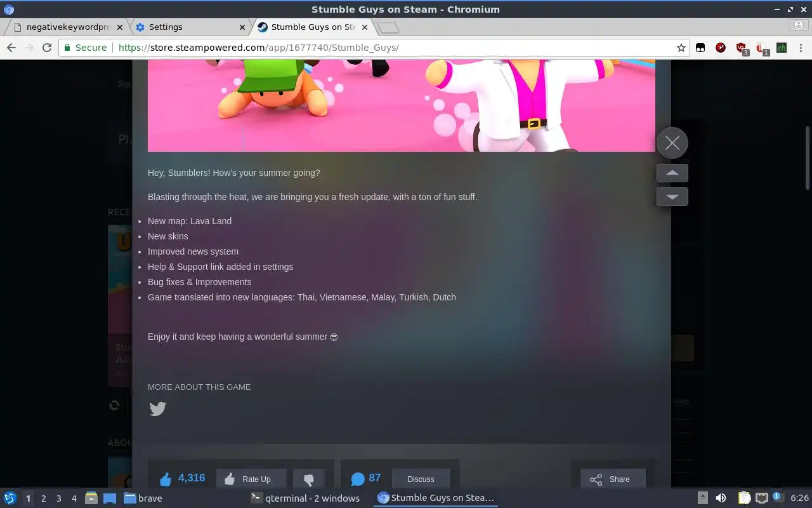Viewport: 812px width, 508px height.
Task: Go back in browser history
Action: 11,48
